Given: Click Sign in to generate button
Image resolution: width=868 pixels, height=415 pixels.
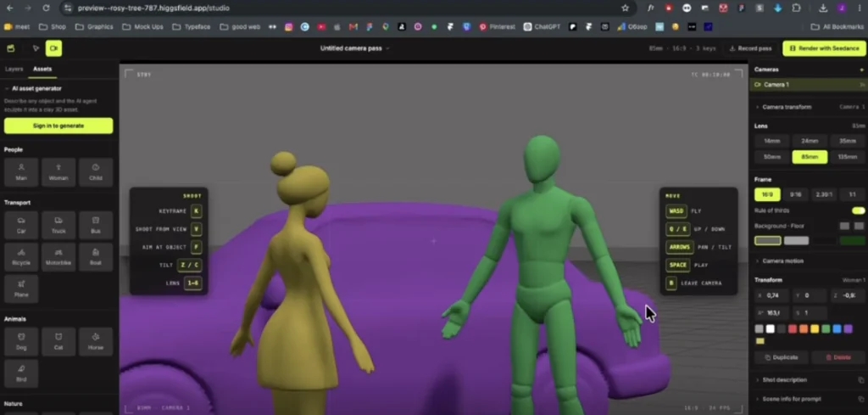Looking at the screenshot, I should tap(58, 126).
